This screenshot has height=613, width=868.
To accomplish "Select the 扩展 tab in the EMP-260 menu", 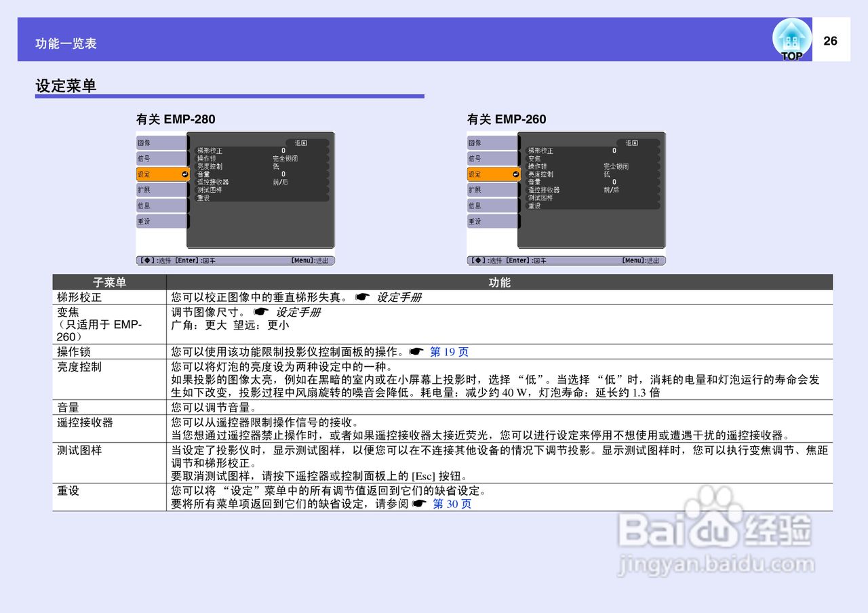I will [492, 189].
